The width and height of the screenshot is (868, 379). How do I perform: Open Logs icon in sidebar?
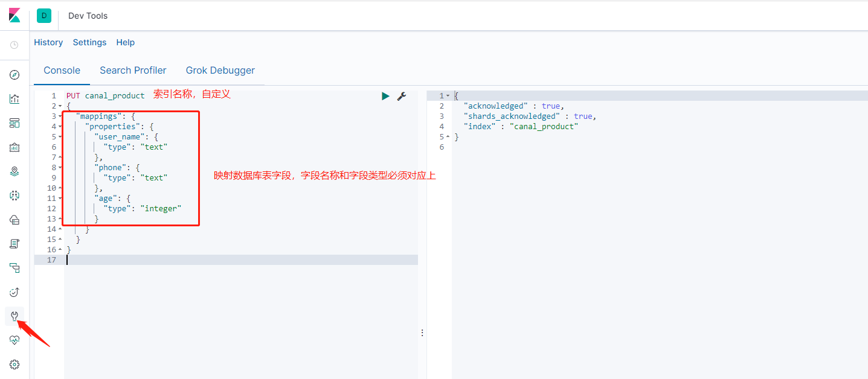[x=14, y=244]
